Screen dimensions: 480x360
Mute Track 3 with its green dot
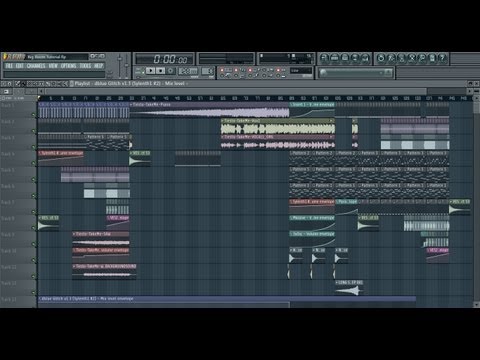tap(33, 147)
